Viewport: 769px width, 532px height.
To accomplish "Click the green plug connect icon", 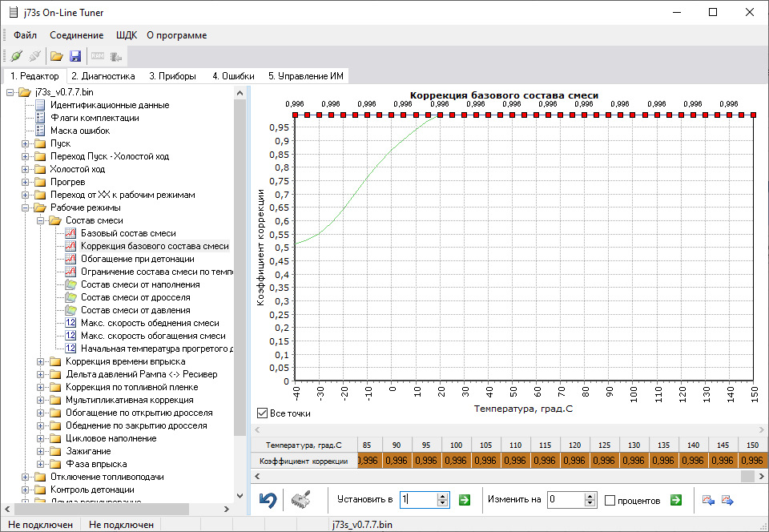I will pyautogui.click(x=17, y=55).
